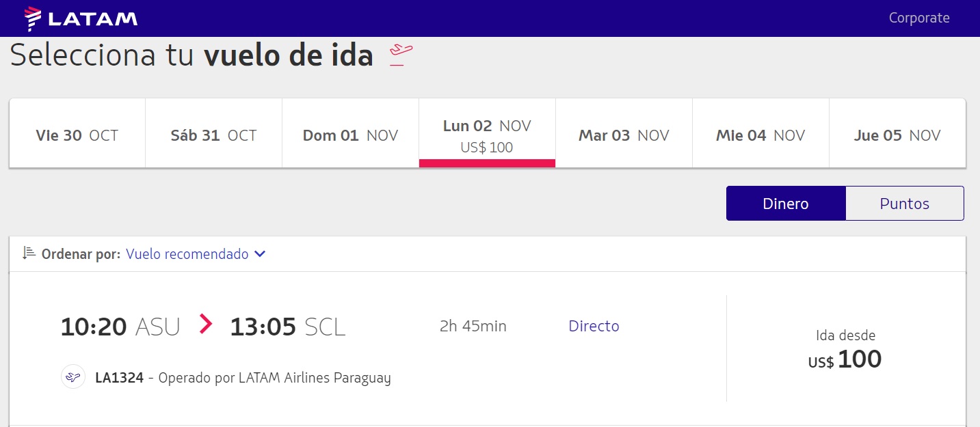Click the Directo flight details link
Screen dimensions: 980x427
594,326
